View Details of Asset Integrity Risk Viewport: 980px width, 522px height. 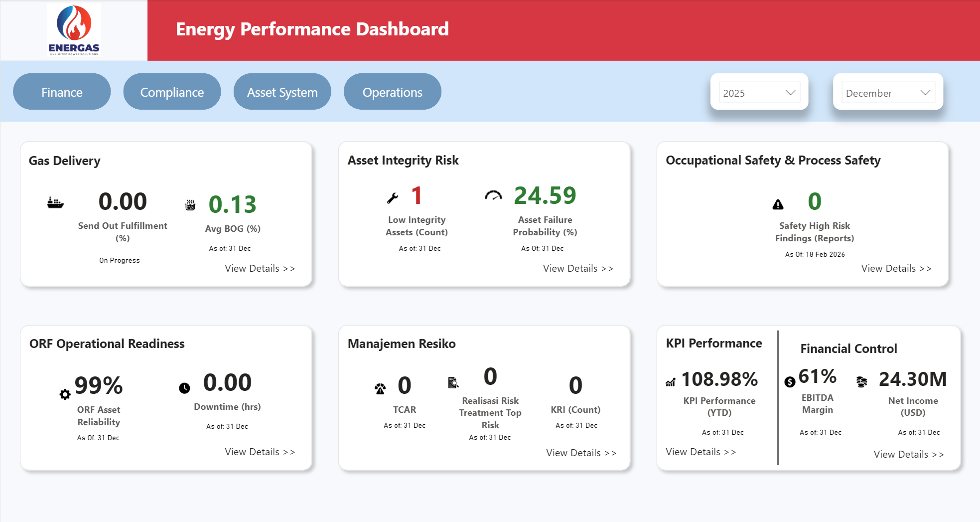(578, 268)
